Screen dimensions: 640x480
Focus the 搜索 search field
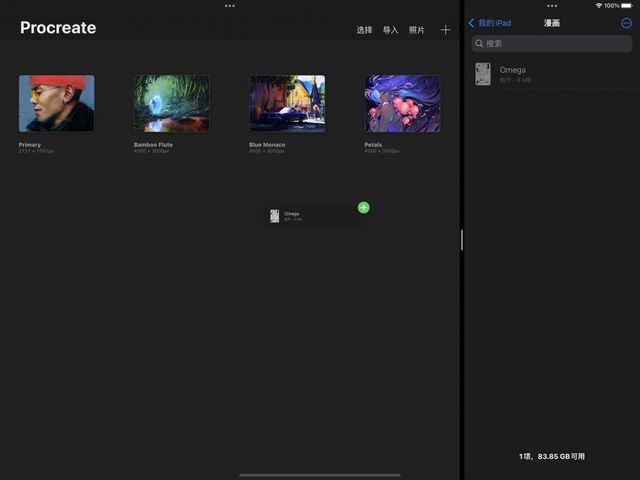click(x=552, y=44)
